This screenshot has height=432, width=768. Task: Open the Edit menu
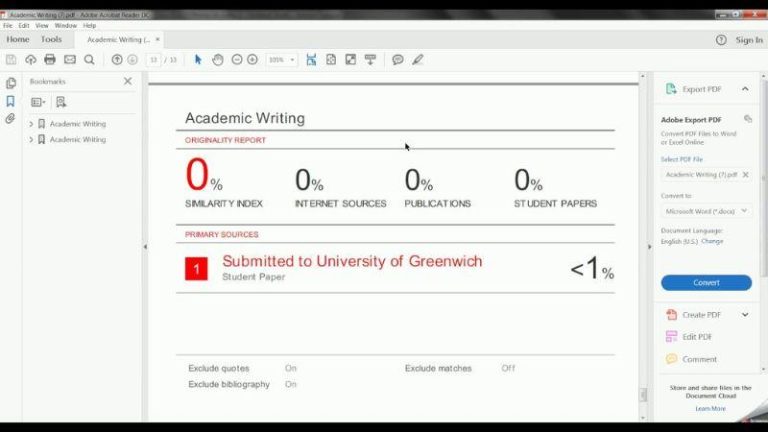pyautogui.click(x=24, y=25)
